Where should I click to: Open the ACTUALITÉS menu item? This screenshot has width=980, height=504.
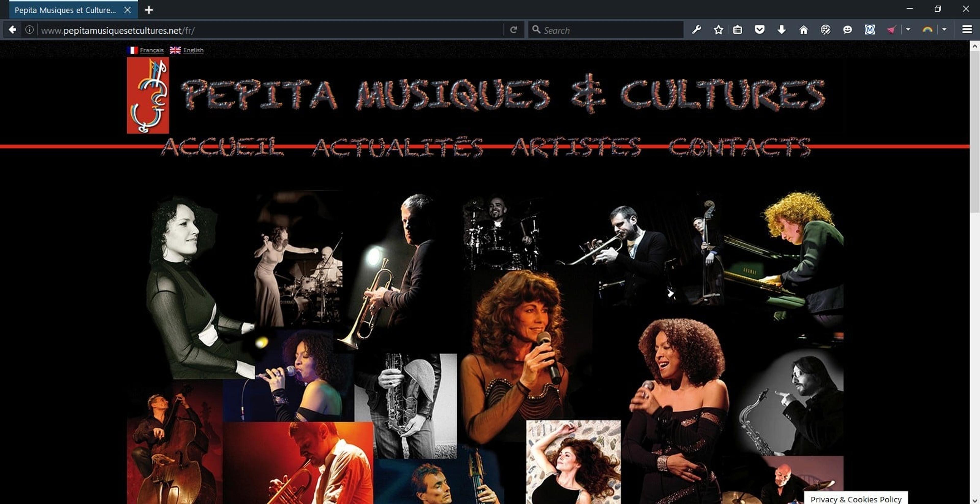pyautogui.click(x=398, y=147)
